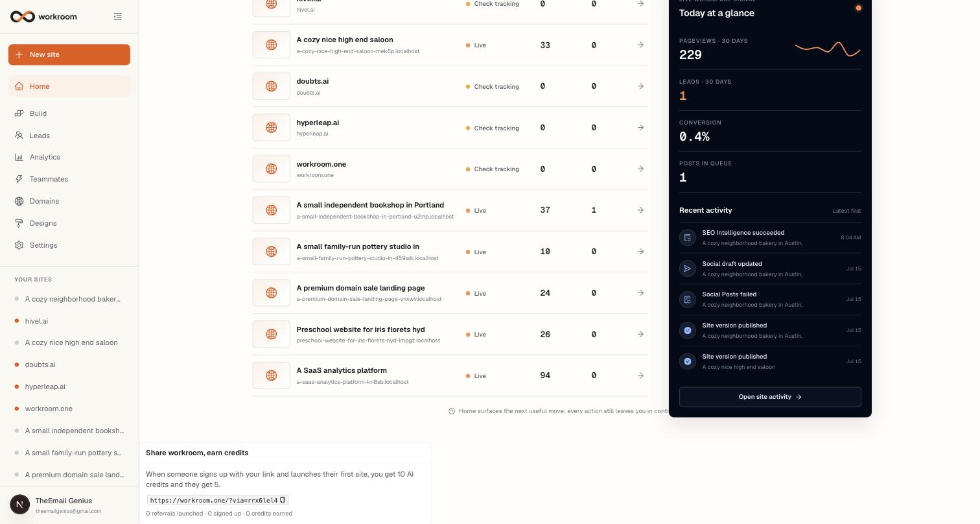This screenshot has height=524, width=980.
Task: Open arrow for Preschool website row
Action: 640,334
